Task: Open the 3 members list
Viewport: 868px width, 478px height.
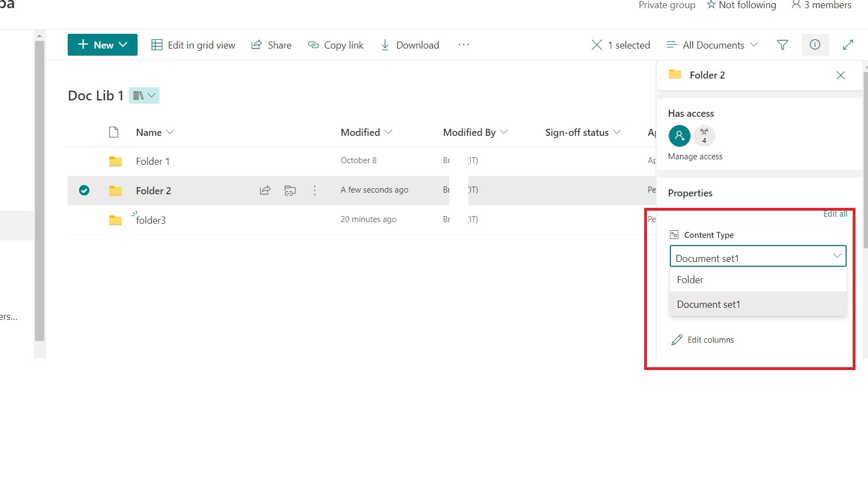Action: [821, 5]
